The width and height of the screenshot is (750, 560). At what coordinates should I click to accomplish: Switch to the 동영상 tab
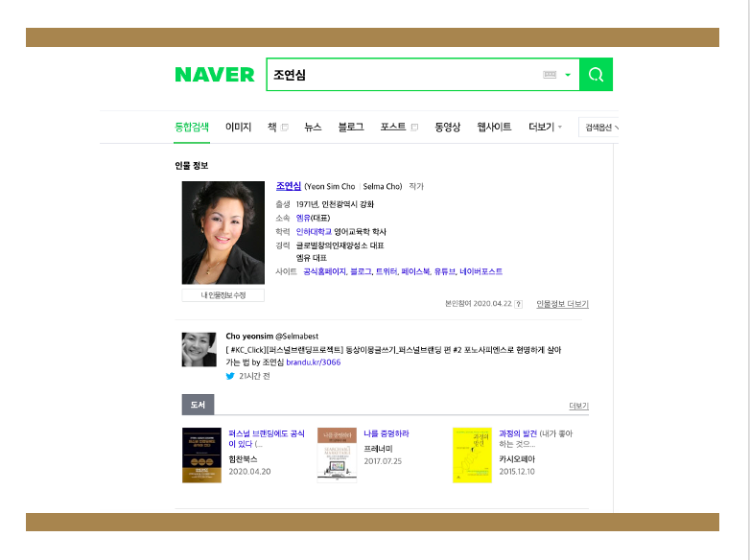[447, 128]
